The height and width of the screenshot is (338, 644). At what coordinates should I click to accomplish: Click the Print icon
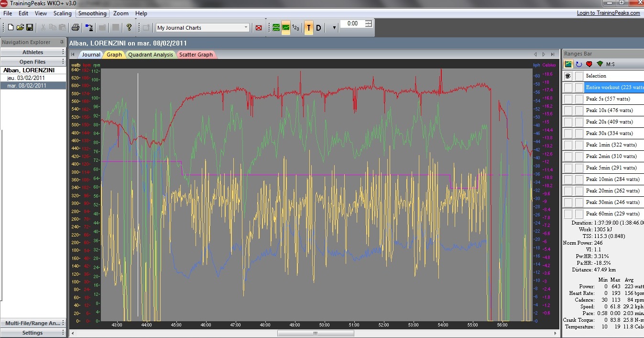tap(76, 28)
